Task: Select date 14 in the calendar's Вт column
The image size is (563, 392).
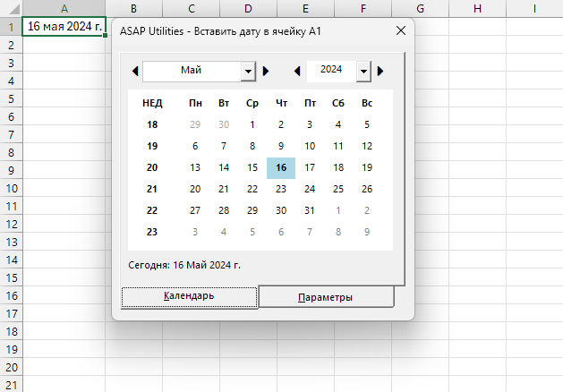Action: (x=224, y=167)
